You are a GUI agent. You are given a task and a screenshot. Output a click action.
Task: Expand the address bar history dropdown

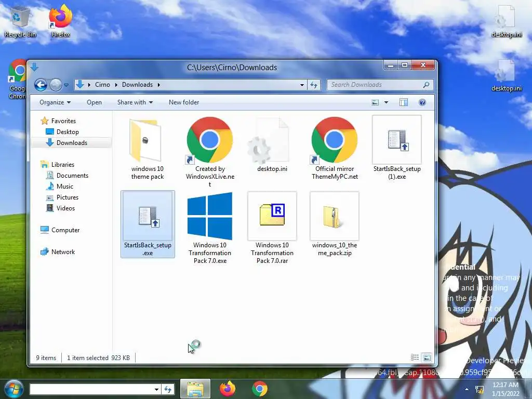(302, 85)
